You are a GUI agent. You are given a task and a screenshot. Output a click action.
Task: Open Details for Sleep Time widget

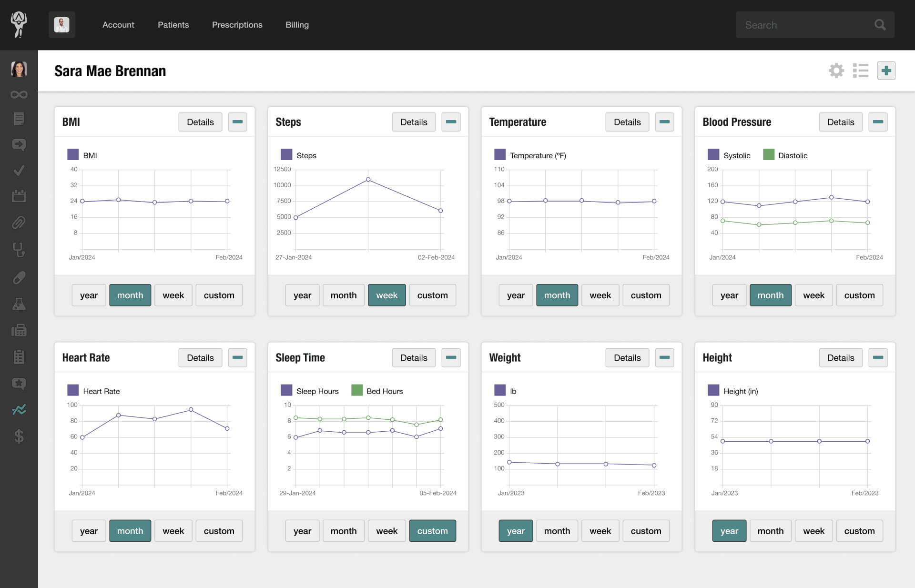pyautogui.click(x=413, y=357)
